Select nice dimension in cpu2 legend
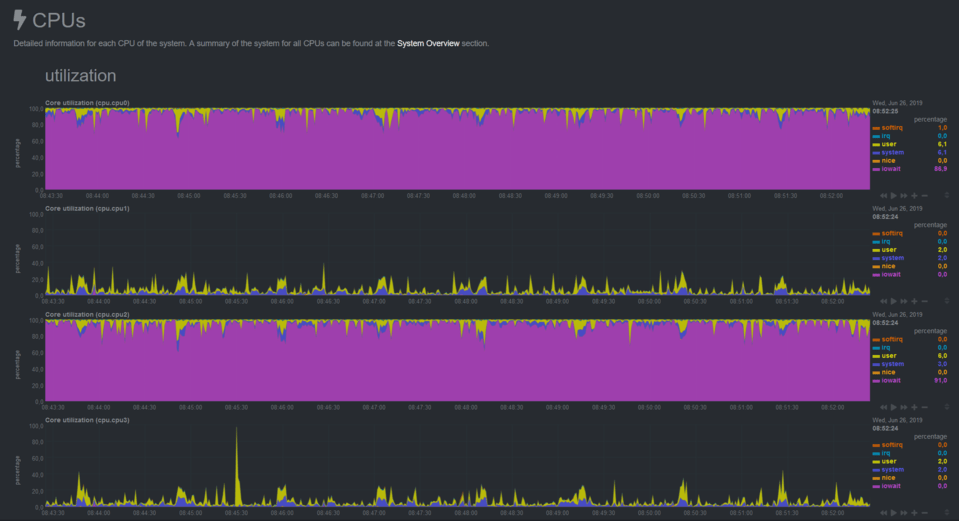Image resolution: width=959 pixels, height=521 pixels. point(884,372)
